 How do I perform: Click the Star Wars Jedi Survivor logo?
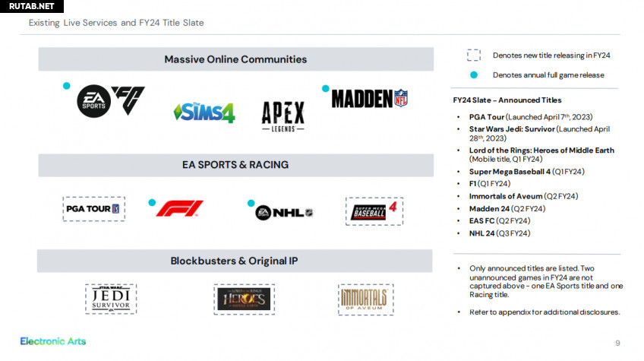click(x=111, y=299)
